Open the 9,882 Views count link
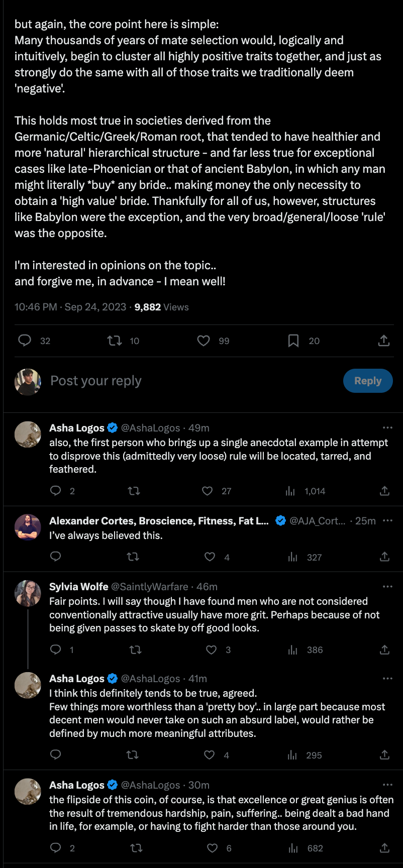The image size is (403, 868). pyautogui.click(x=161, y=307)
